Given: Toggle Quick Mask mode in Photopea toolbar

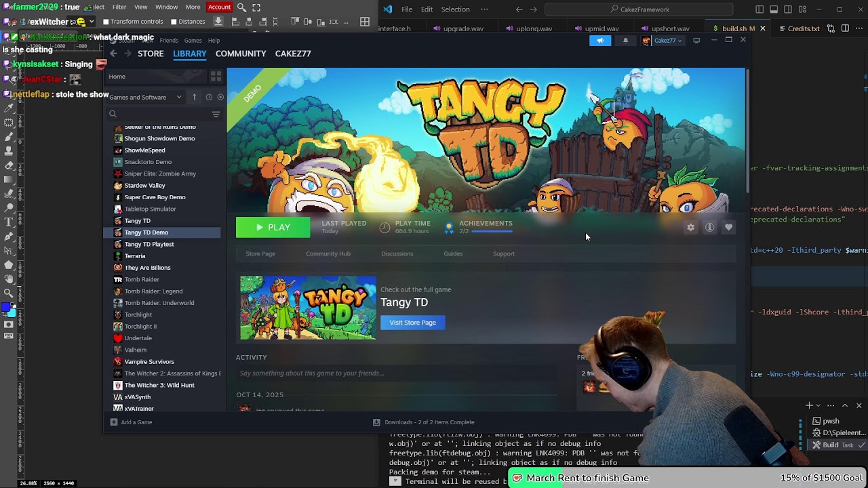Looking at the screenshot, I should click(x=9, y=325).
